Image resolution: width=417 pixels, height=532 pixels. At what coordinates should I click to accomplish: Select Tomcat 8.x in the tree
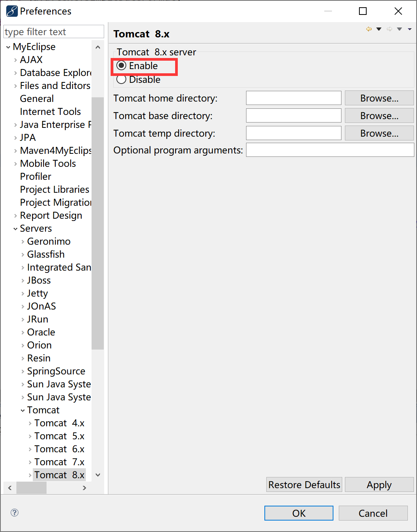(x=60, y=475)
